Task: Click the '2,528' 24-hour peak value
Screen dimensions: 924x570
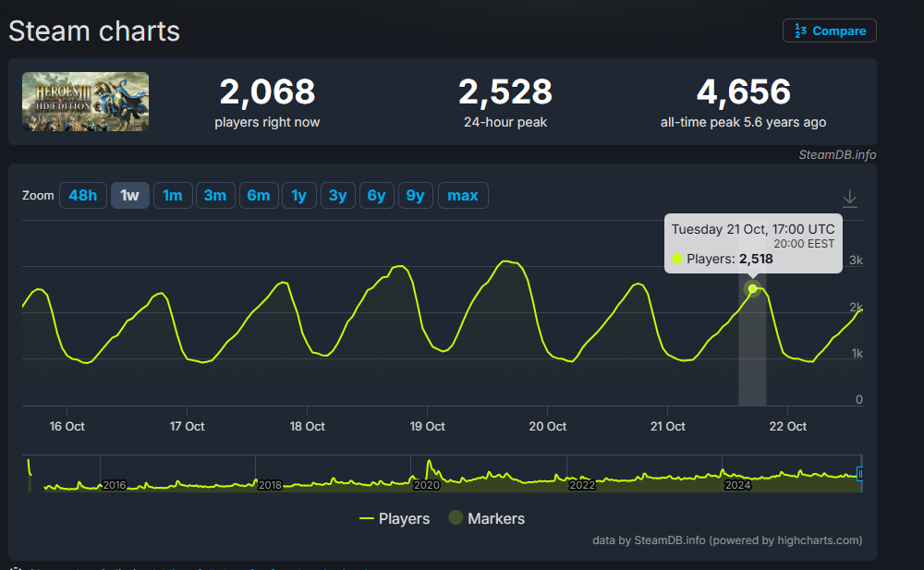Action: [505, 92]
